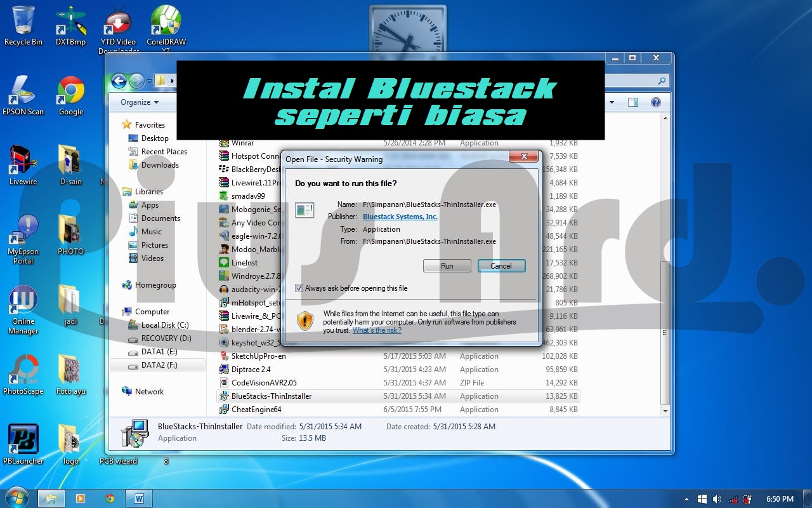Launch CorelDRAW X3 desktop icon
This screenshot has height=508, width=812.
coord(166,30)
